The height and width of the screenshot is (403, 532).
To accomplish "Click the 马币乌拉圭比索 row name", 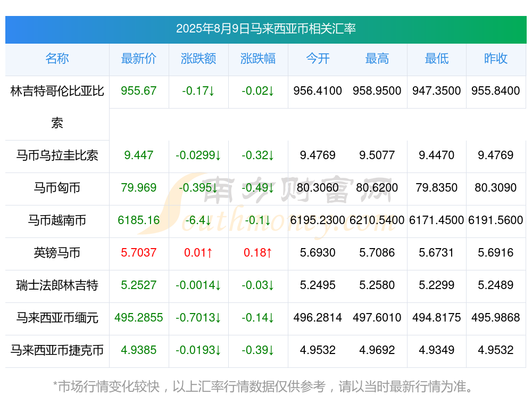I will click(57, 155).
